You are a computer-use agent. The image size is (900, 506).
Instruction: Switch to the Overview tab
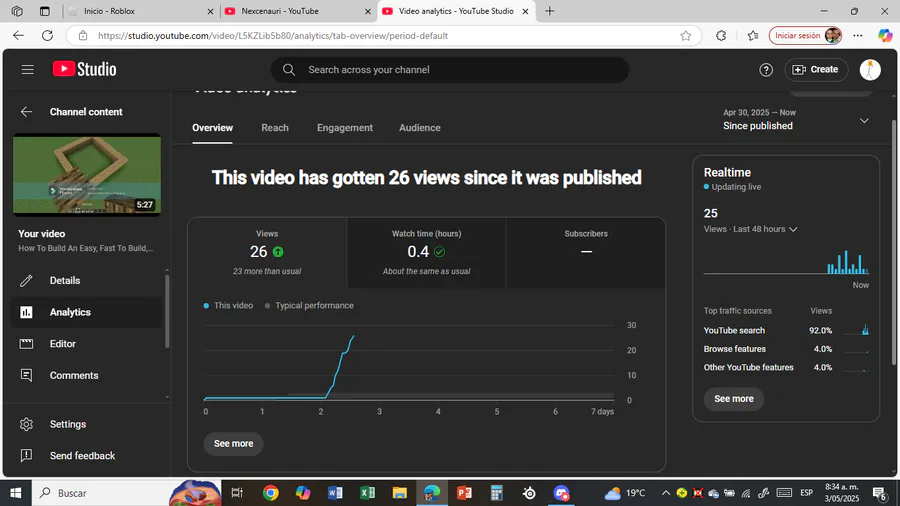212,128
